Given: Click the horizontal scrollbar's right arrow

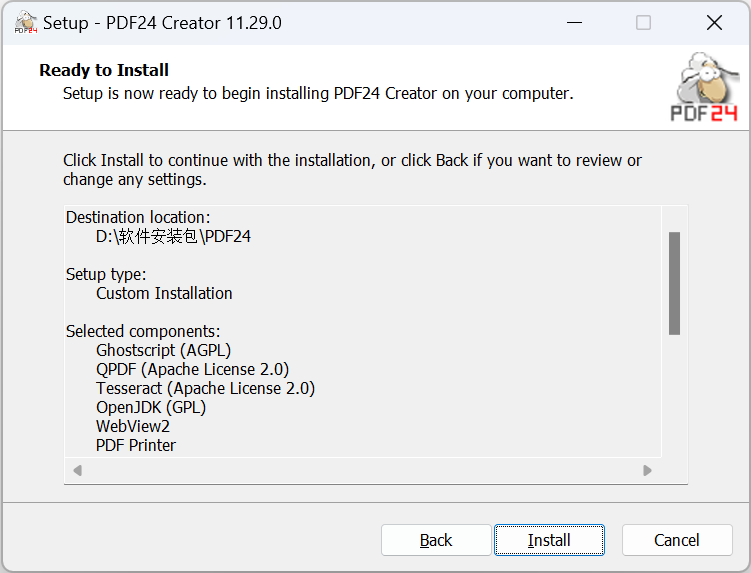Looking at the screenshot, I should coord(647,470).
